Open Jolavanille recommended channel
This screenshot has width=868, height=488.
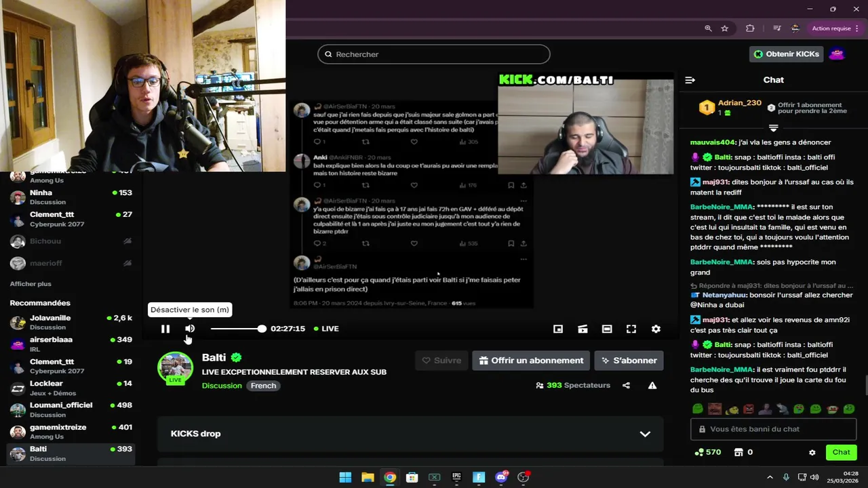[71, 322]
